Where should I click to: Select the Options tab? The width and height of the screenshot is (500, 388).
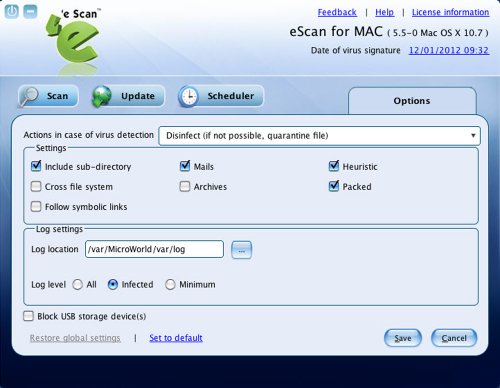412,101
